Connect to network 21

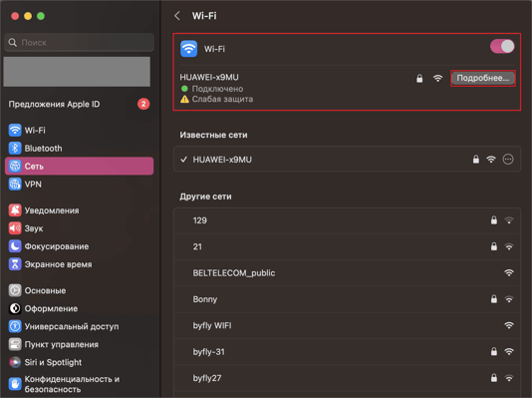347,247
